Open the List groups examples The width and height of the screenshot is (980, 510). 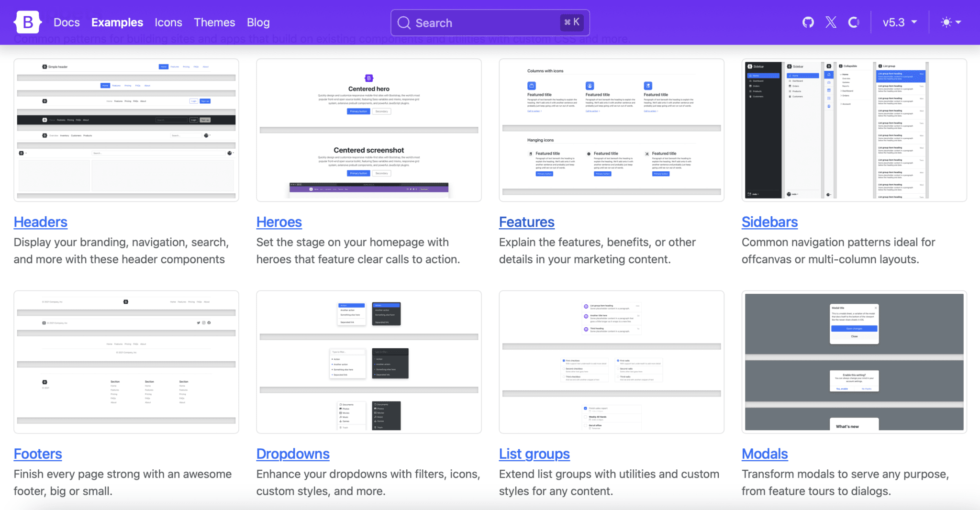pos(534,454)
